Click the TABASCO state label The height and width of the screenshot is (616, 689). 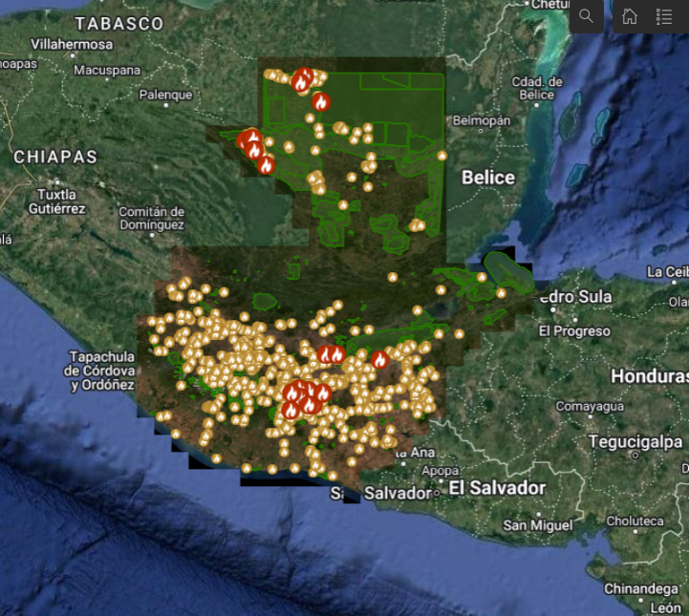click(x=119, y=23)
